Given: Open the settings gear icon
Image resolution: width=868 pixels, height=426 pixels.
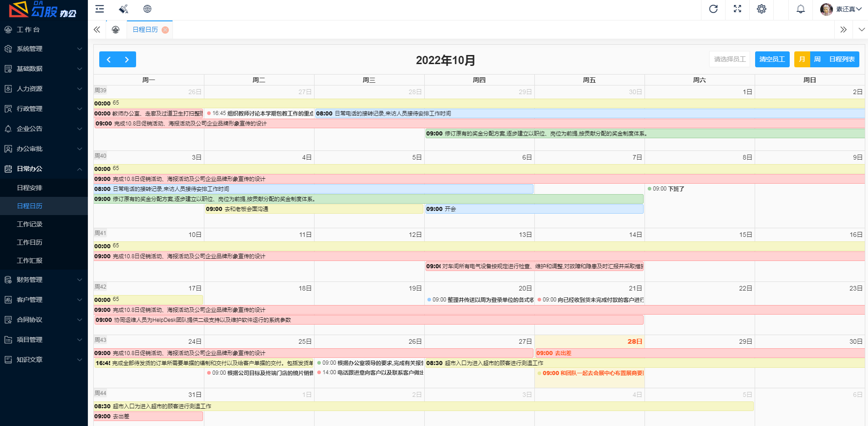Looking at the screenshot, I should pos(761,9).
